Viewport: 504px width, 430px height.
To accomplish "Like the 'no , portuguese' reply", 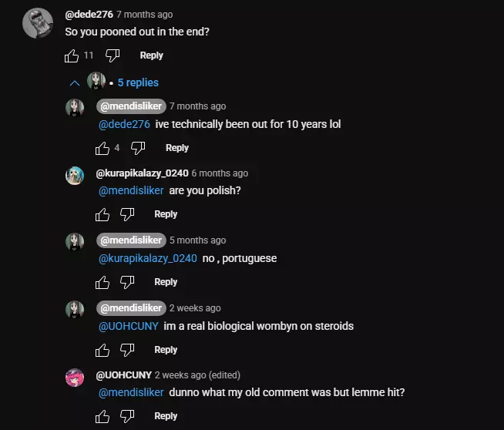I will [102, 283].
